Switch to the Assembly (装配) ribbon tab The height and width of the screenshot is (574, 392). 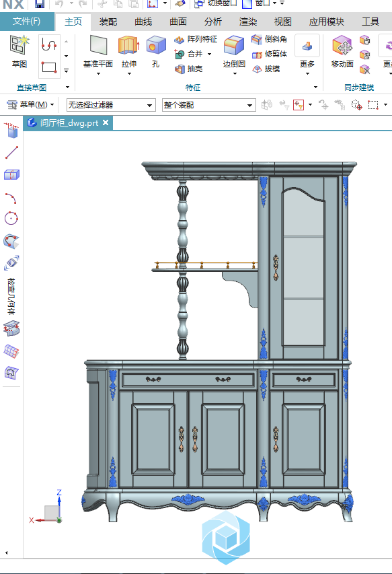108,22
